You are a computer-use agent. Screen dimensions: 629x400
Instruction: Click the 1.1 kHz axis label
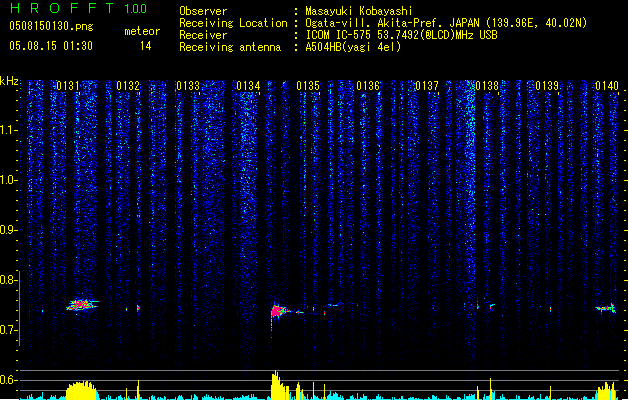pos(9,130)
